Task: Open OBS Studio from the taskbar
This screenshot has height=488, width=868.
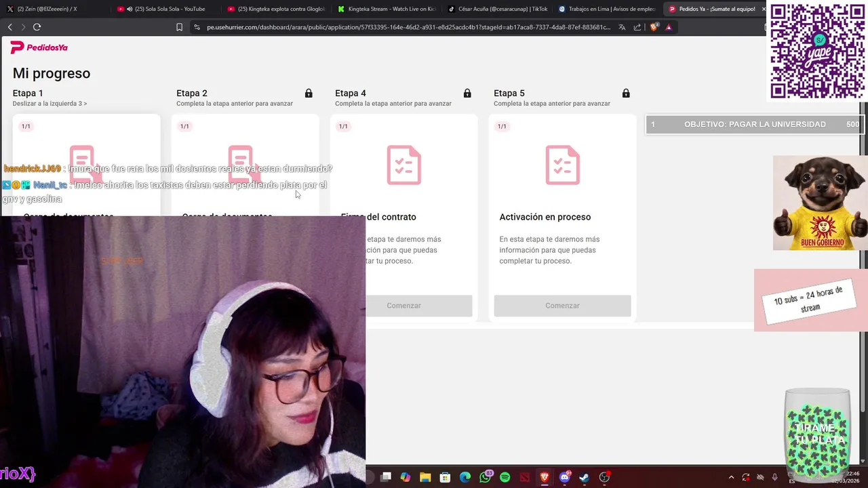Action: click(604, 477)
